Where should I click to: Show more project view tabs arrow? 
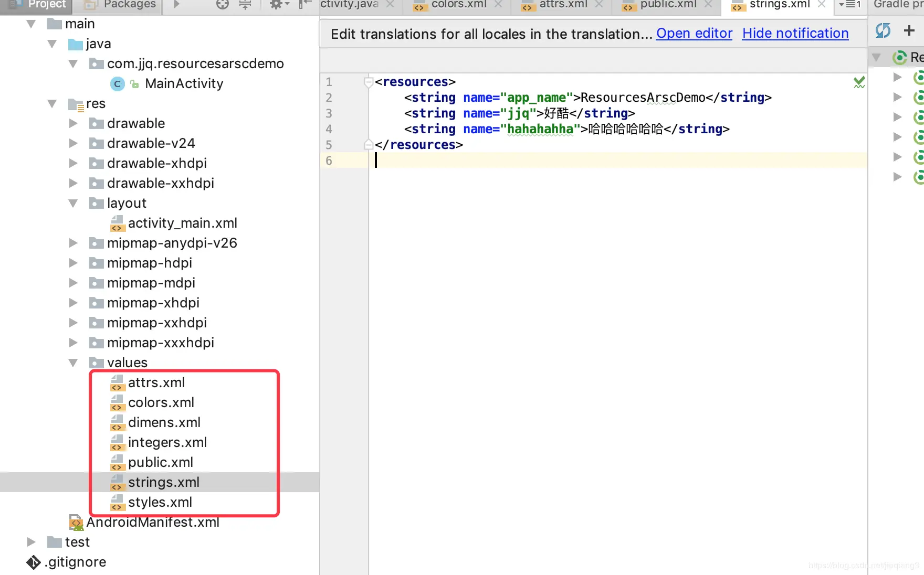click(x=176, y=4)
